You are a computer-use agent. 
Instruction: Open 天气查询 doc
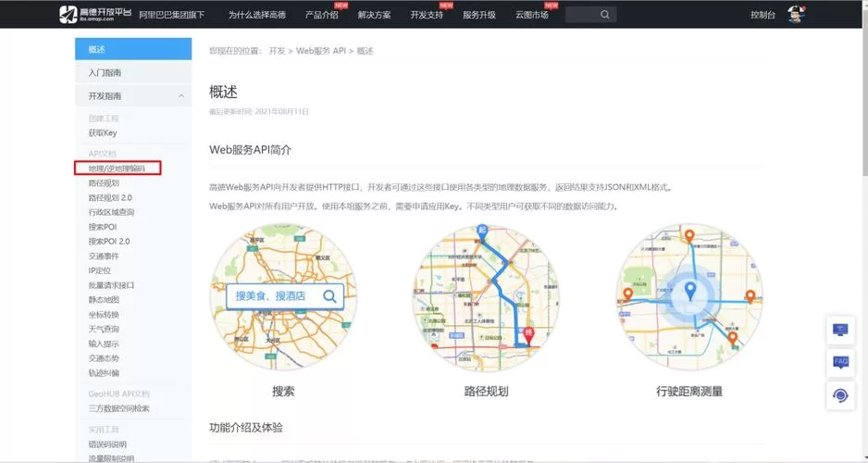pos(104,329)
